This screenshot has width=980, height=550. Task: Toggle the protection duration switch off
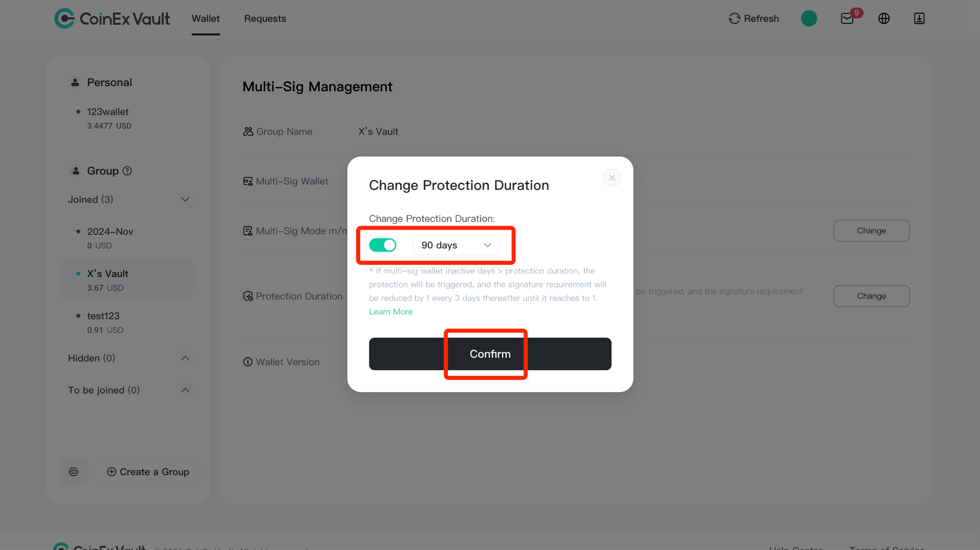(x=383, y=245)
